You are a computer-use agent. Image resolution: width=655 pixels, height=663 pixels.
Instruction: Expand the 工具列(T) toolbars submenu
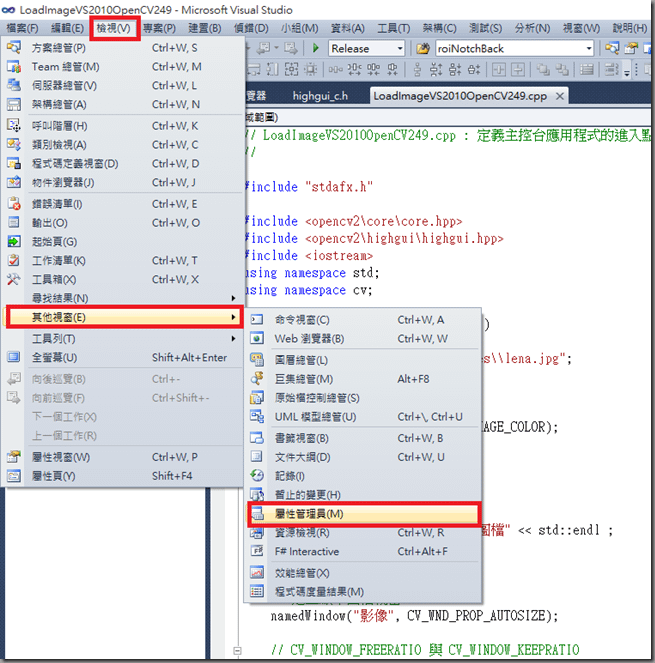[x=123, y=339]
